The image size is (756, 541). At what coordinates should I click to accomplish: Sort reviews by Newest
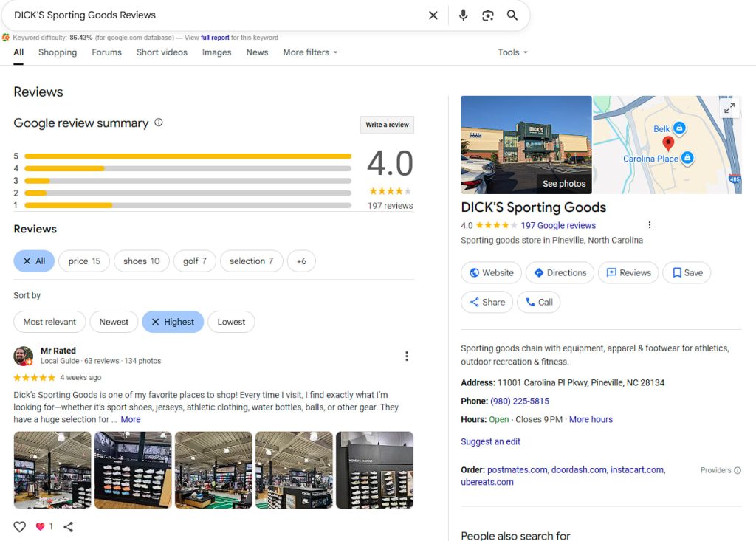point(114,322)
